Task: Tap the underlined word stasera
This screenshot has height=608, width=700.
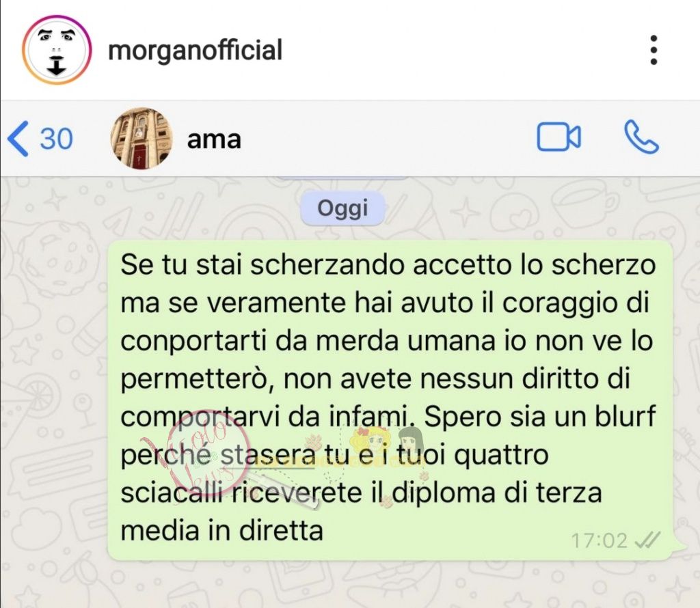Action: click(x=268, y=455)
